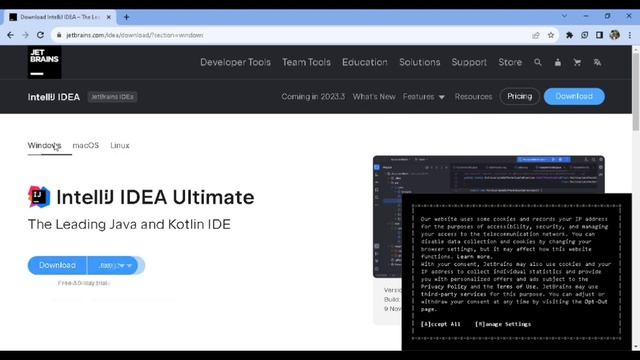Reload the page with refresh icon

pos(40,35)
